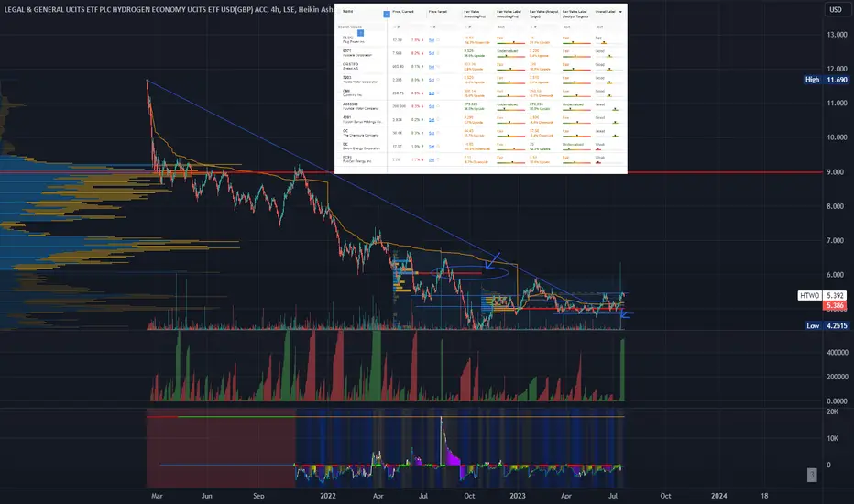854x504 pixels.
Task: Click the chart title Legal & General Hydrogen Economy ETF
Action: click(x=169, y=9)
